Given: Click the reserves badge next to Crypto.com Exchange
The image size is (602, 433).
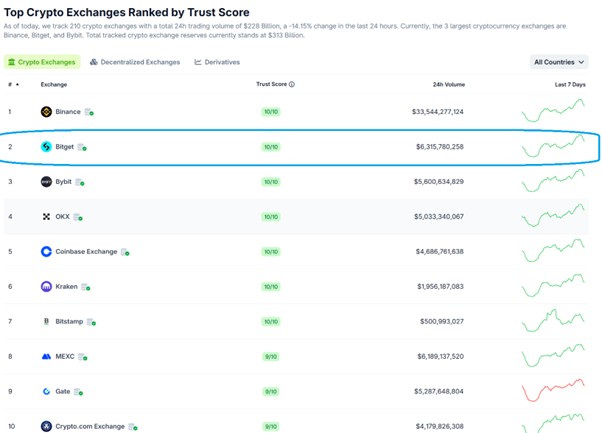Looking at the screenshot, I should click(x=133, y=426).
